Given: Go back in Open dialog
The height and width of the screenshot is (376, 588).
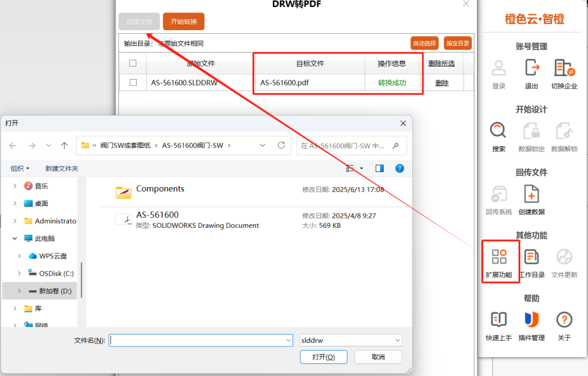Looking at the screenshot, I should click(x=13, y=146).
